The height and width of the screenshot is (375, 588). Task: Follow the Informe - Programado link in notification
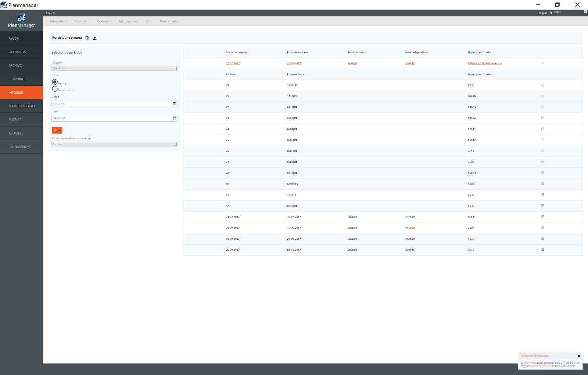(x=541, y=366)
